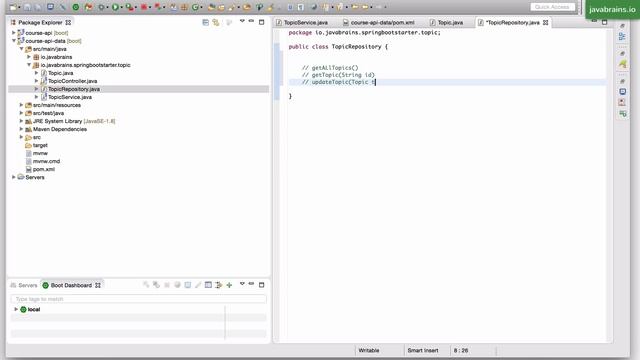Click the Open Console icon in Boot Dashboard
This screenshot has height=360, width=640.
pos(187,285)
